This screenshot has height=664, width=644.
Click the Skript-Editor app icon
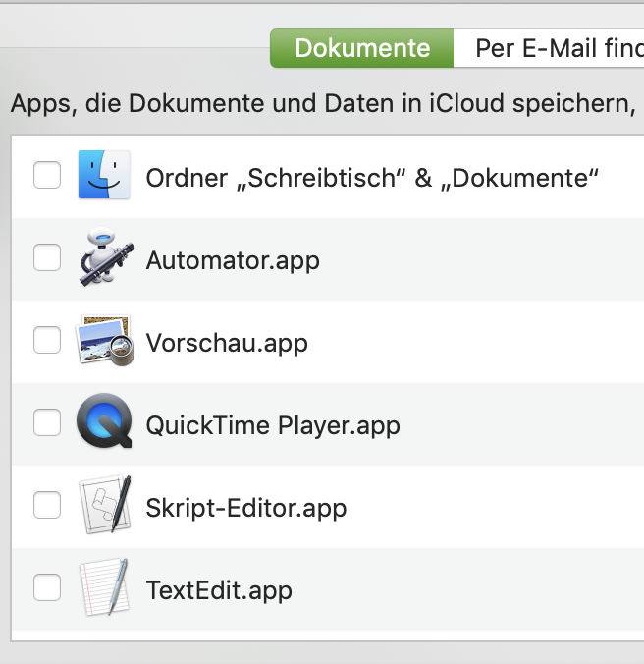point(104,504)
